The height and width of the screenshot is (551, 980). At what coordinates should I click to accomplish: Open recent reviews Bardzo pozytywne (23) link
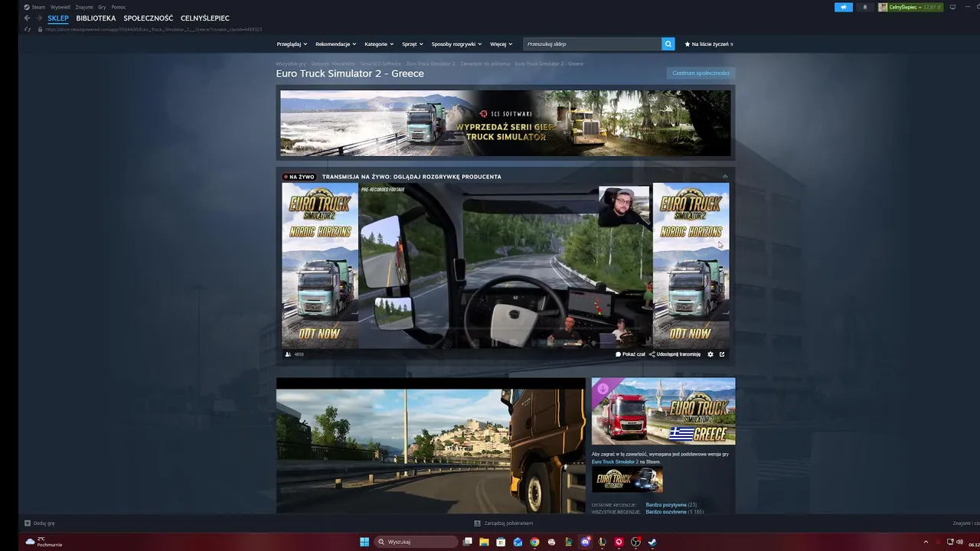coord(671,505)
